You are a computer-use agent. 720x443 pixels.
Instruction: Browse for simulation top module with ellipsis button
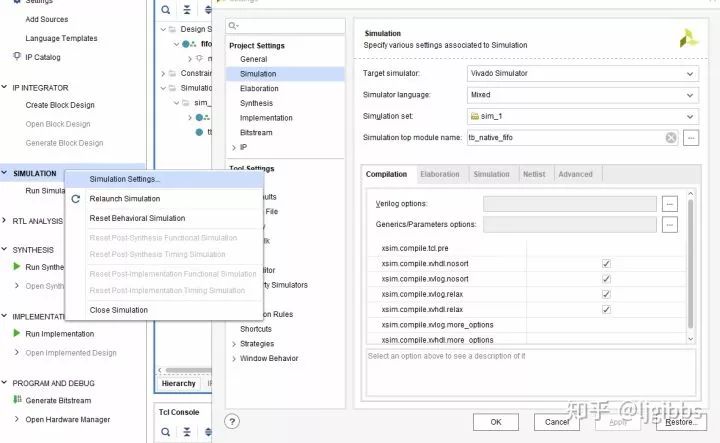pyautogui.click(x=690, y=138)
